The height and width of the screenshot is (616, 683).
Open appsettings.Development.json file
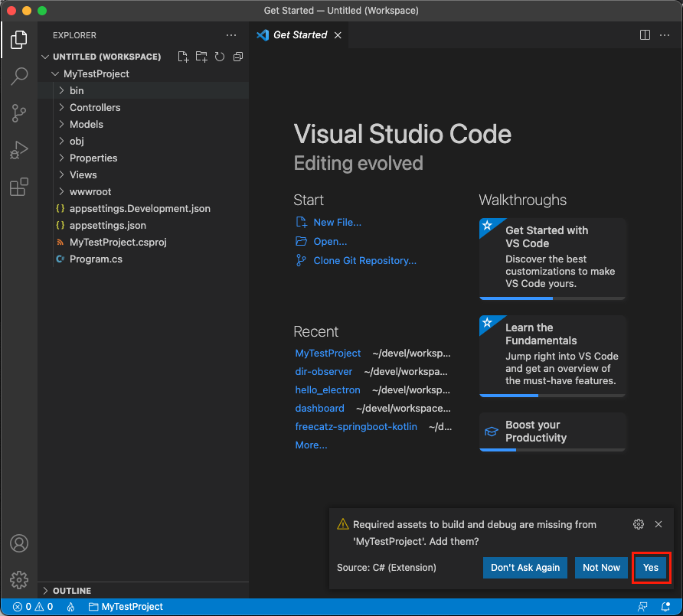coord(143,209)
